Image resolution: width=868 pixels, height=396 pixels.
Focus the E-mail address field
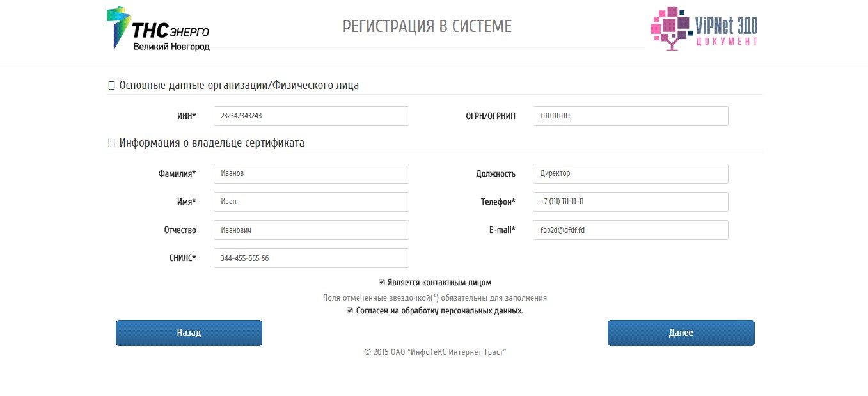[631, 230]
